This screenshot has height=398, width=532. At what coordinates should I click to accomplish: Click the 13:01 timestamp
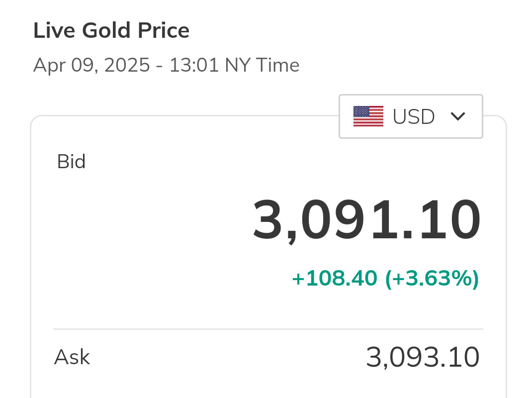pyautogui.click(x=194, y=65)
